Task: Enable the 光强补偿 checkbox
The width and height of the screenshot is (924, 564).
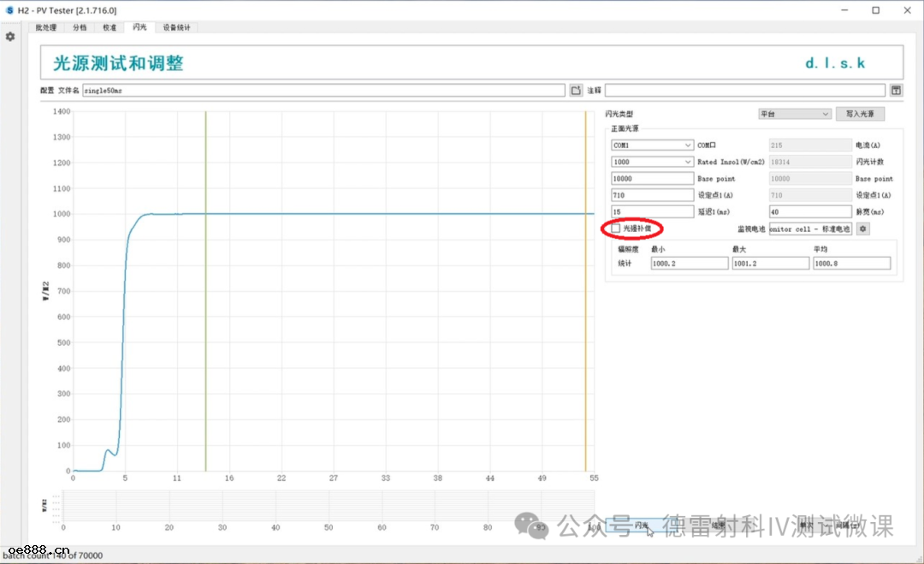Action: [616, 229]
